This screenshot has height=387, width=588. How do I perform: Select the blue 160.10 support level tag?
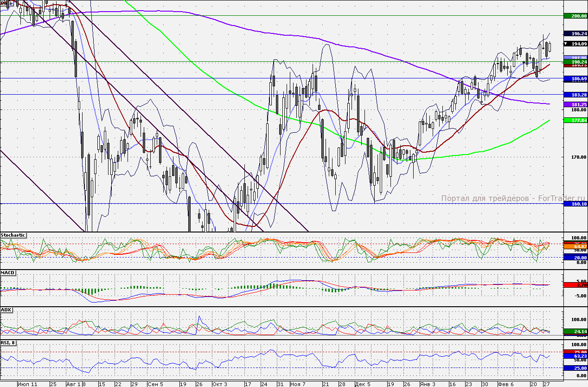pyautogui.click(x=575, y=203)
